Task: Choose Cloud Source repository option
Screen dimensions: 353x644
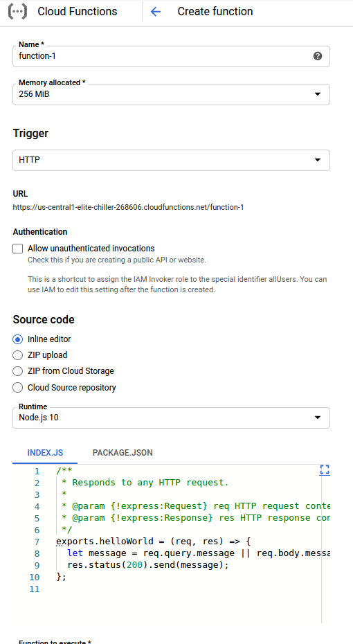Action: pos(18,387)
